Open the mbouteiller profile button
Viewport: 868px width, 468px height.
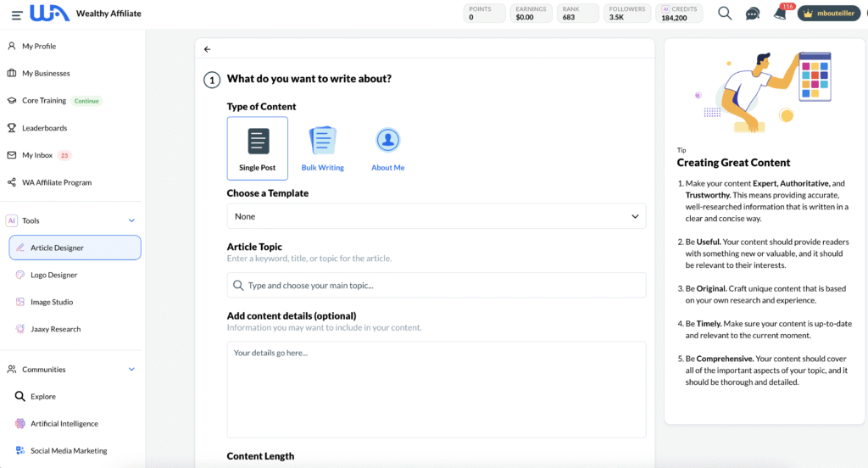(828, 14)
